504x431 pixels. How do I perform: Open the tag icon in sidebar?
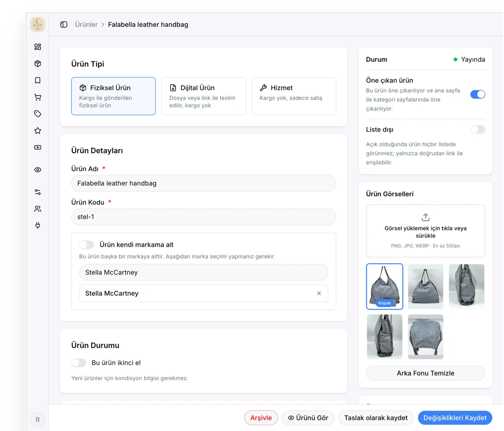tap(38, 114)
